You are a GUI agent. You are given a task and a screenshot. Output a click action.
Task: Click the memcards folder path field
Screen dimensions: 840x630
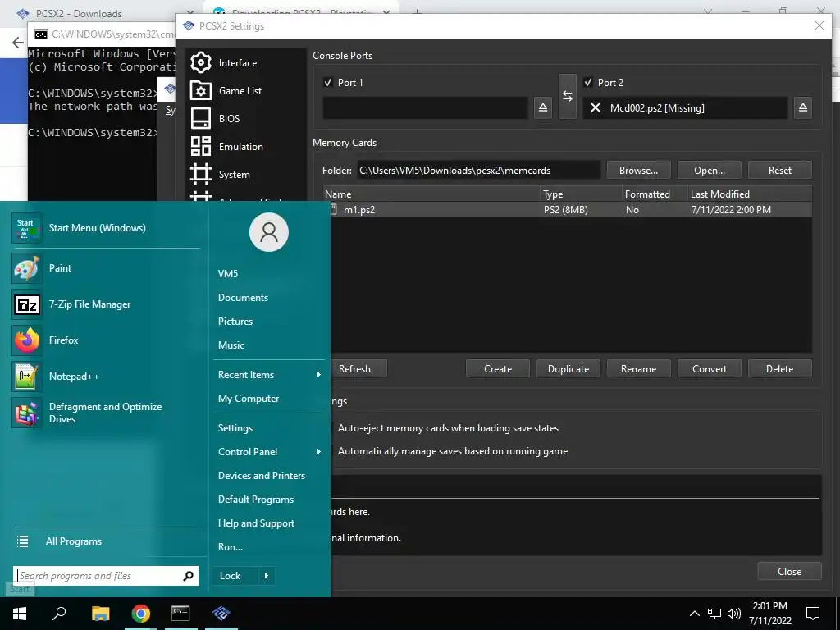pyautogui.click(x=479, y=171)
